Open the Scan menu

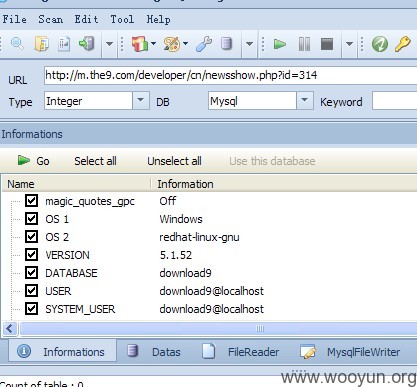[51, 19]
